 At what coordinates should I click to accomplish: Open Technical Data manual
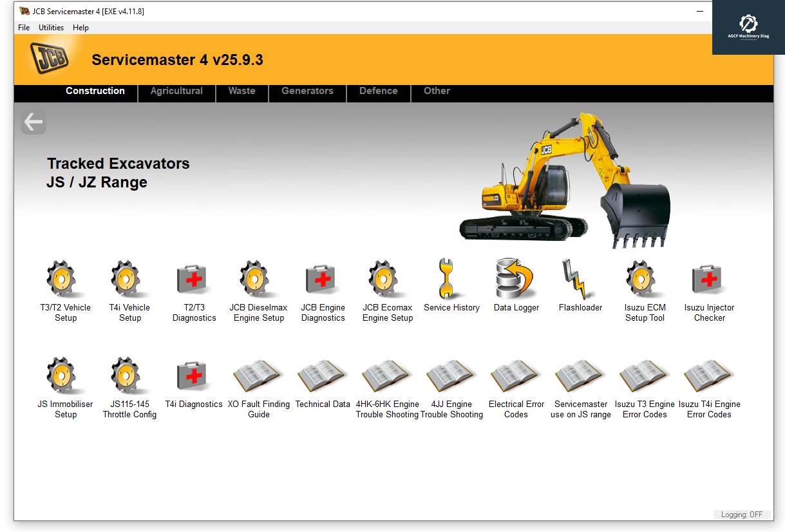(x=323, y=377)
